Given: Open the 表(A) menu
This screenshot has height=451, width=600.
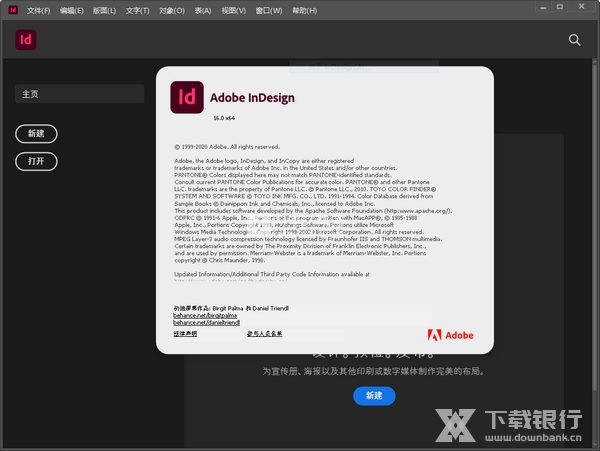Looking at the screenshot, I should click(203, 11).
